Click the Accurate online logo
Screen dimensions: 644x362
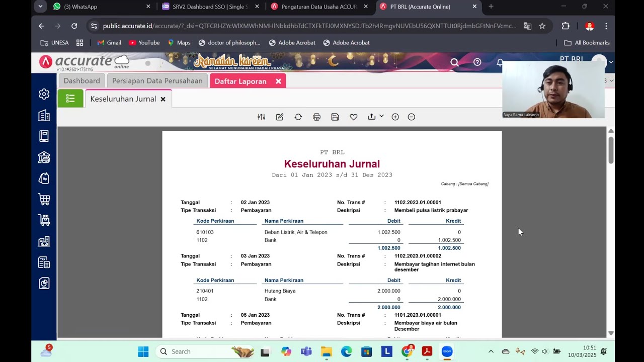(x=86, y=62)
